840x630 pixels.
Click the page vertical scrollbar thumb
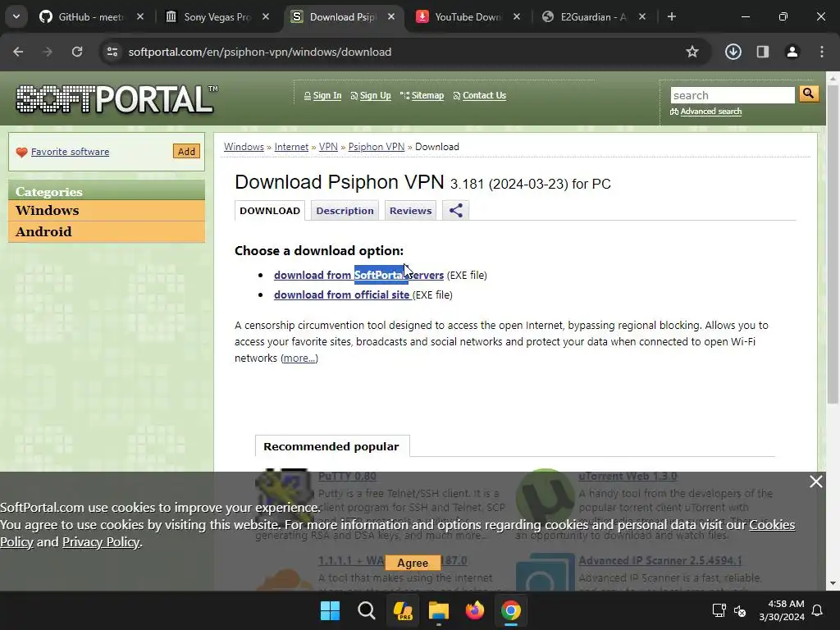coord(833,244)
